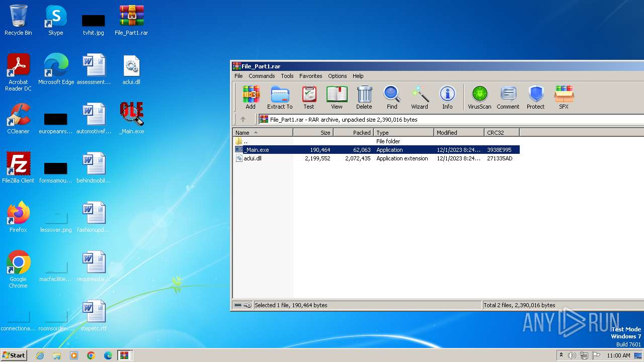Click the Info toolbar icon
Screen dimensions: 644x362
[x=447, y=98]
